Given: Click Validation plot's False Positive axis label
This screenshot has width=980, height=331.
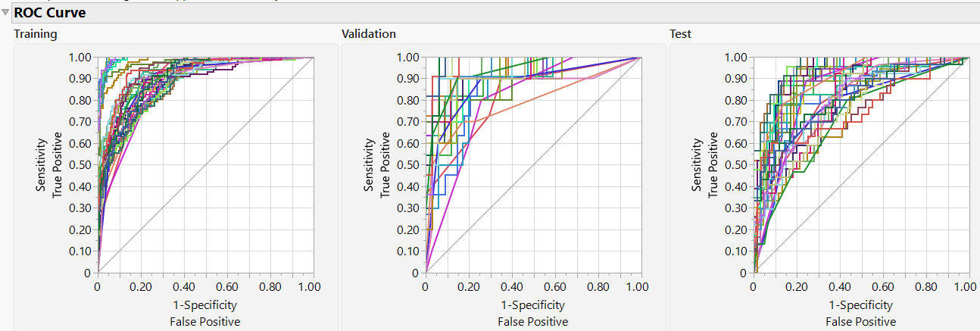Looking at the screenshot, I should [x=532, y=321].
